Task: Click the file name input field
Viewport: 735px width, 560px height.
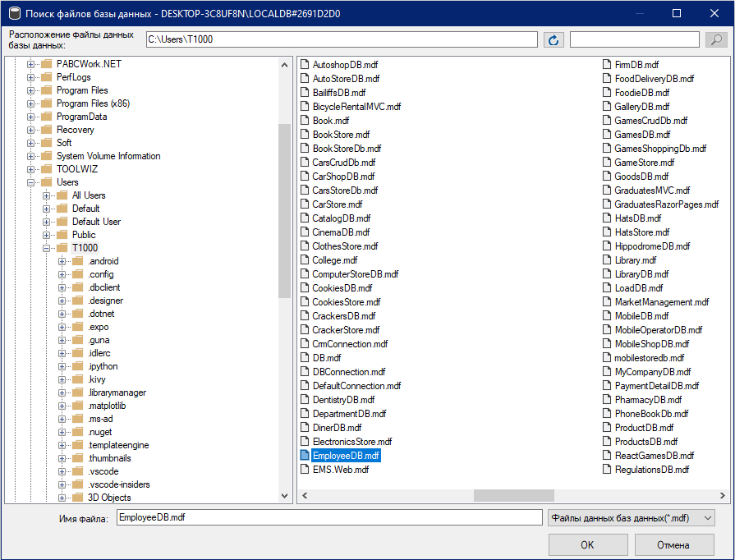Action: click(x=328, y=518)
